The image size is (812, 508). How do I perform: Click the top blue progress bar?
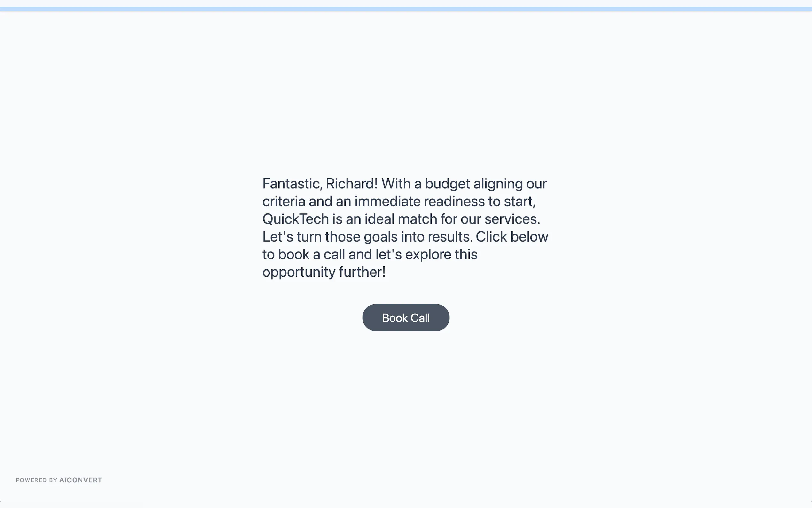click(x=405, y=9)
